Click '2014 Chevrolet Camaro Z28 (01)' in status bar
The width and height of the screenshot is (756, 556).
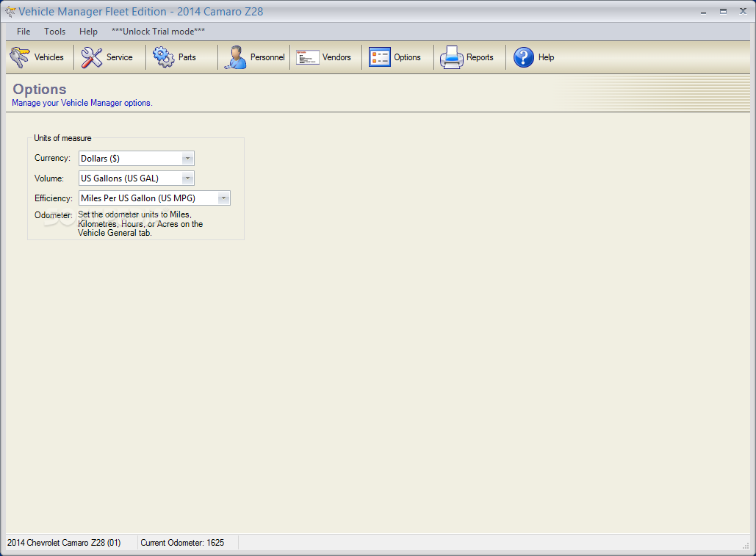64,543
